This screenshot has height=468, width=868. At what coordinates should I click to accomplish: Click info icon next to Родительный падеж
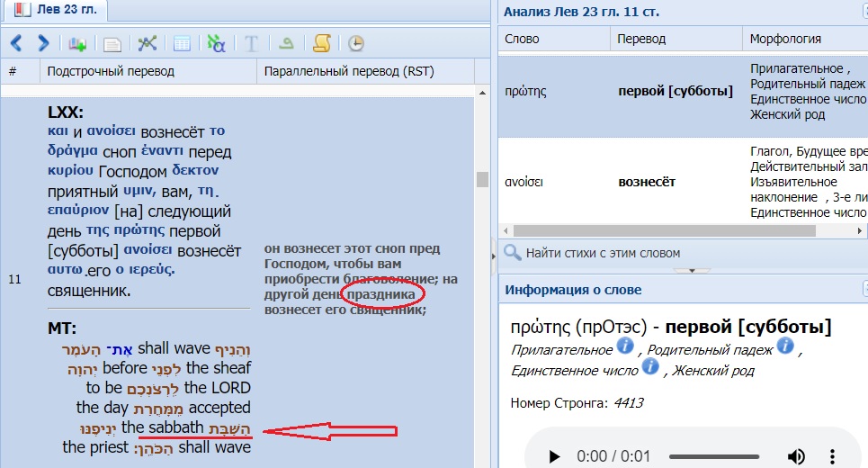tap(786, 346)
